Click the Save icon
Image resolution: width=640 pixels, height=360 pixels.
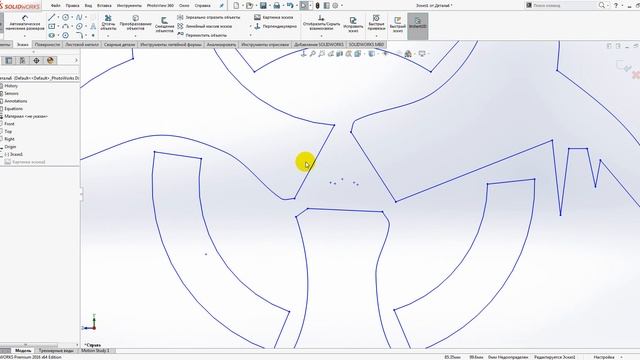point(263,6)
